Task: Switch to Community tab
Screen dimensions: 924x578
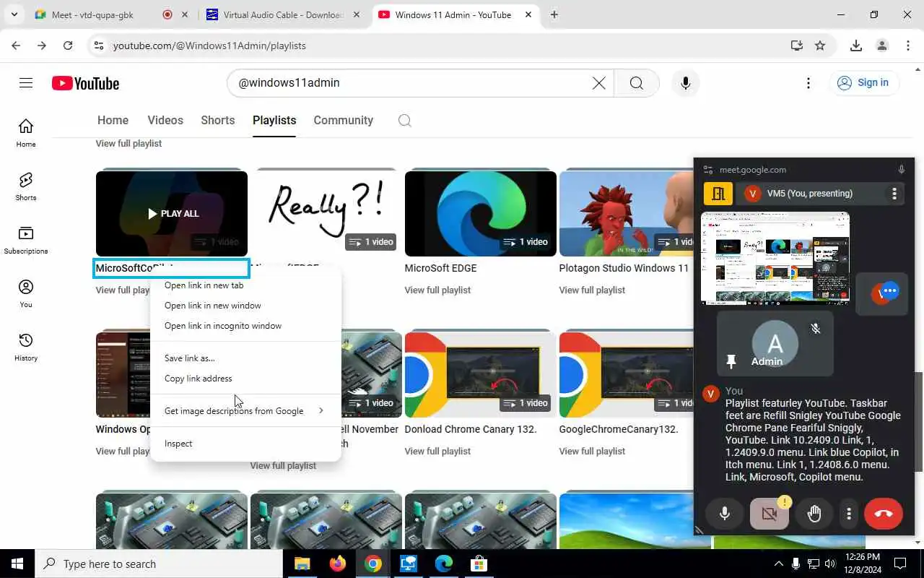Action: coord(343,121)
